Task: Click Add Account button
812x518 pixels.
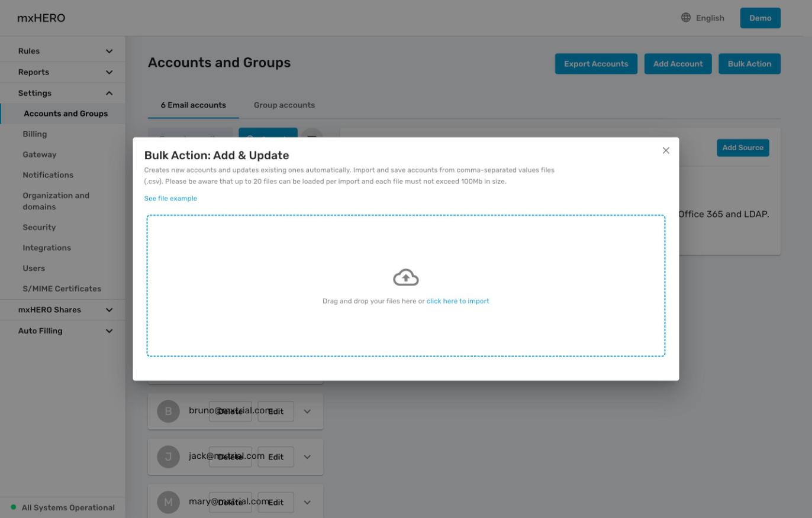Action: [678, 64]
